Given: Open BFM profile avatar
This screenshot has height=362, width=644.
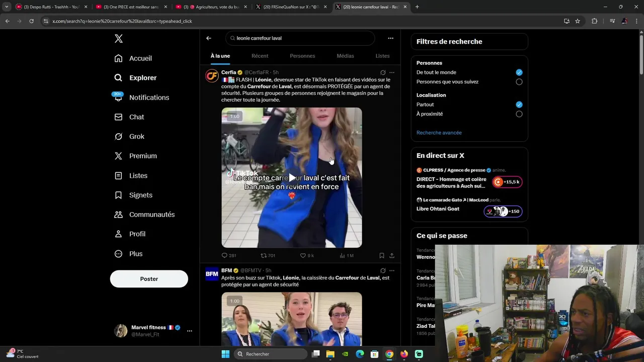Looking at the screenshot, I should 212,274.
